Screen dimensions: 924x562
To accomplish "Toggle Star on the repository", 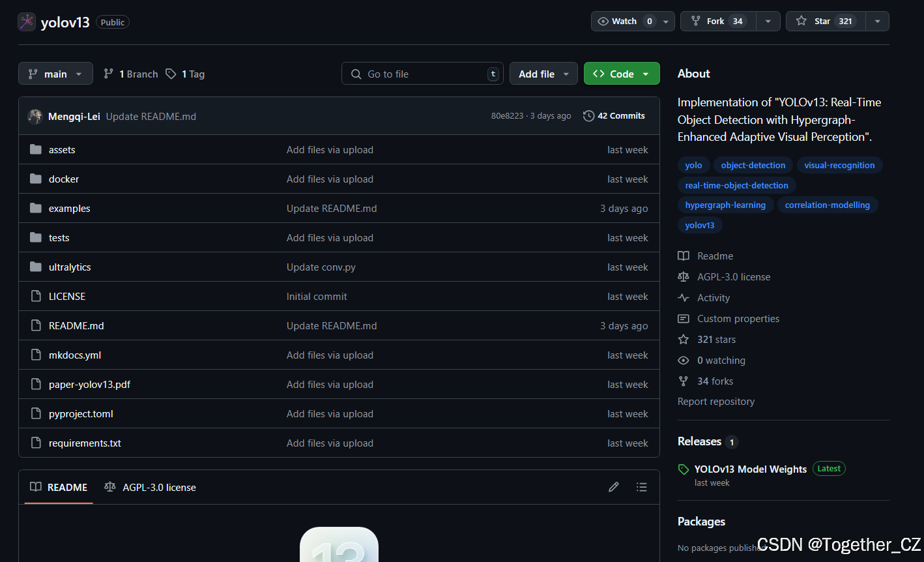I will [x=826, y=21].
